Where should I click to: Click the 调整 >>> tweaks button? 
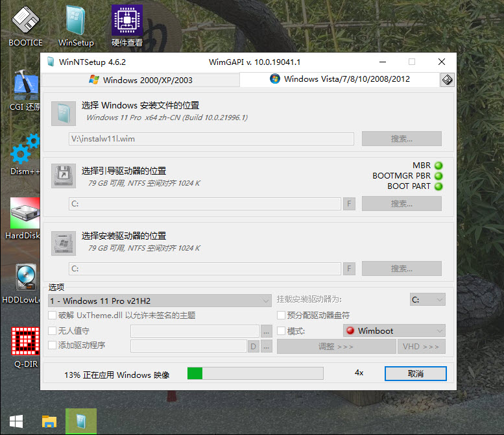point(336,347)
